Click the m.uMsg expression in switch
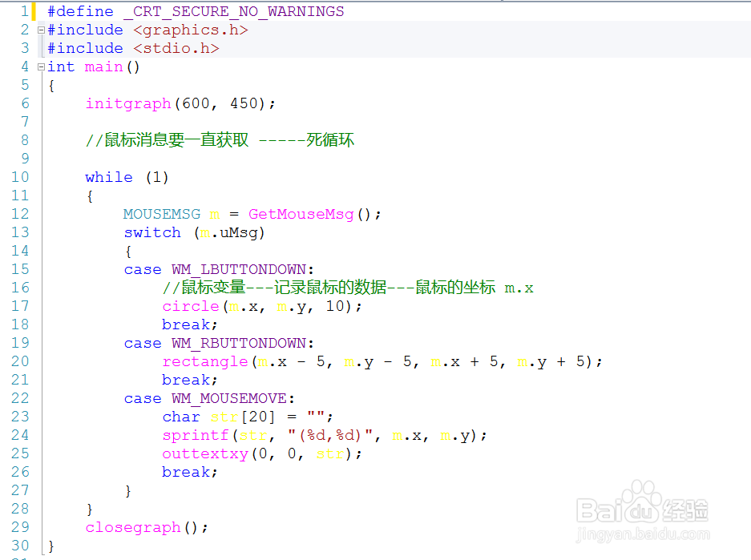Image resolution: width=751 pixels, height=560 pixels. tap(229, 232)
